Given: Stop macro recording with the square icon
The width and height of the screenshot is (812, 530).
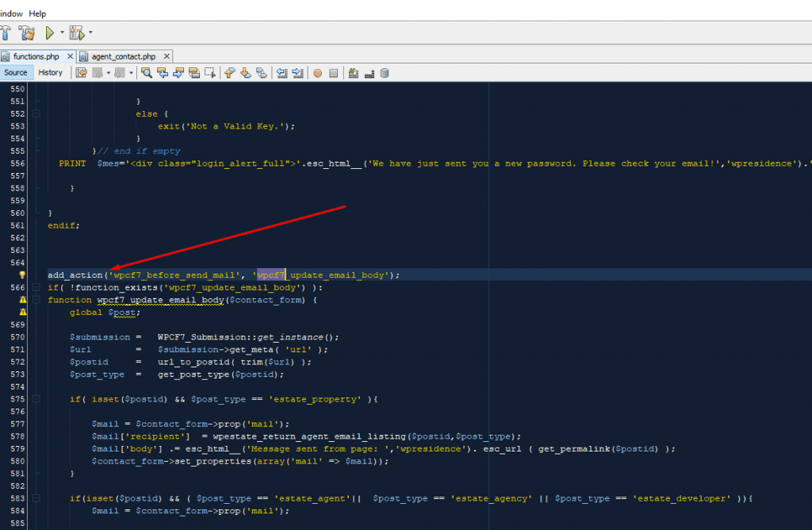Looking at the screenshot, I should pos(334,73).
